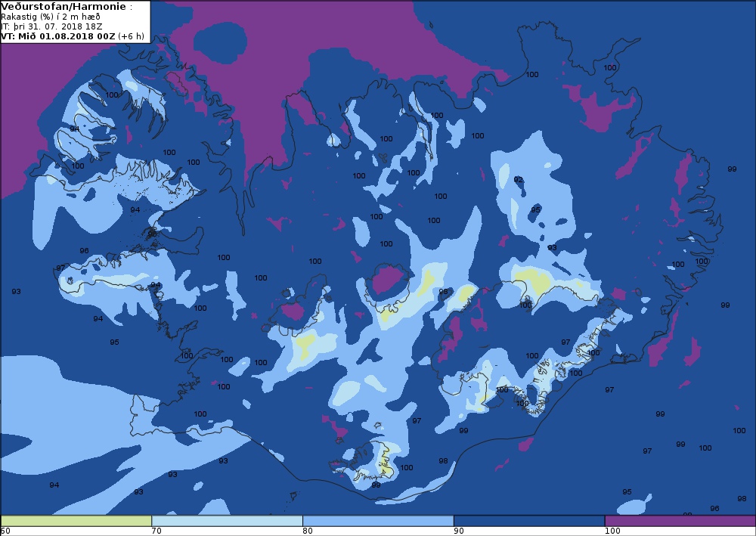The image size is (756, 536).
Task: Click the 'IT: þri 31. 07. 2018 18Z' line
Action: pyautogui.click(x=51, y=26)
